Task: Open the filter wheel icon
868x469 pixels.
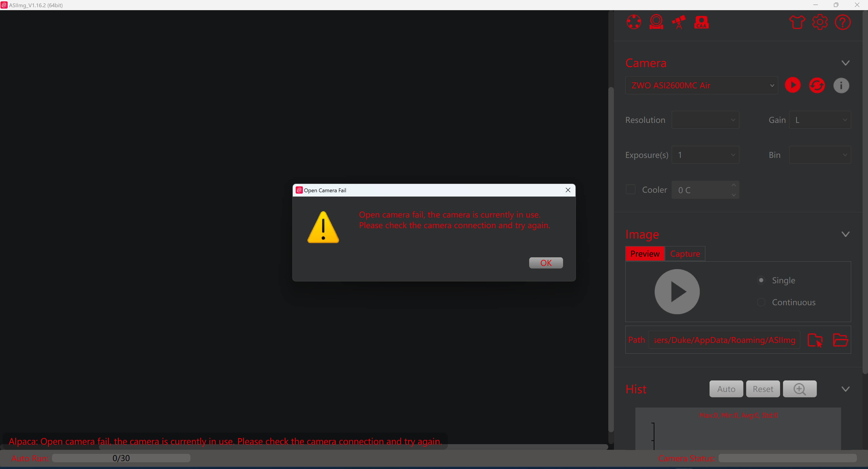Action: (633, 22)
